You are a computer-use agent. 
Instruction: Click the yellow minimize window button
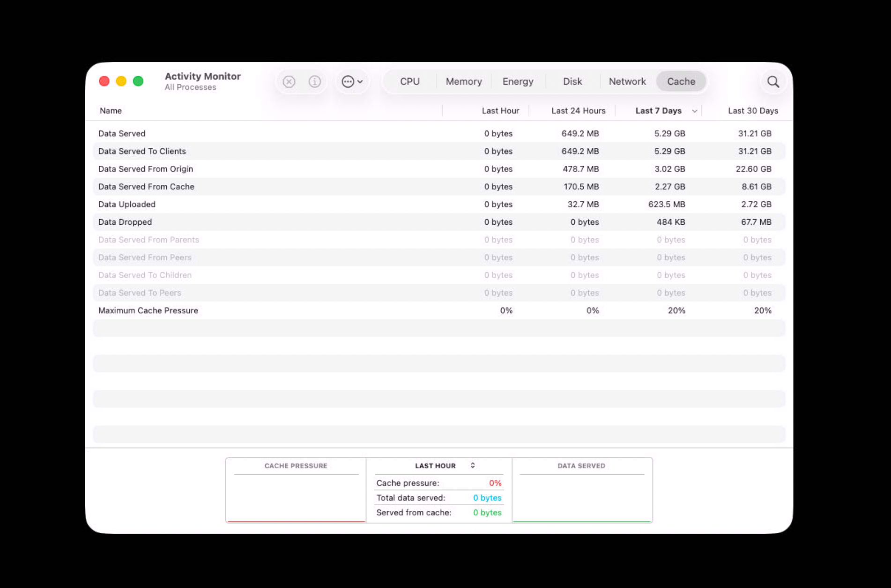[x=121, y=81]
